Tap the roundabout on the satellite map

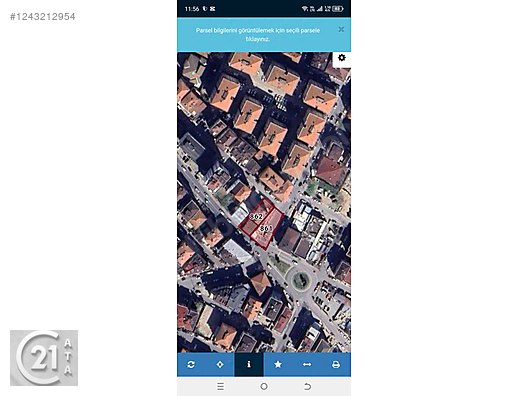301,279
